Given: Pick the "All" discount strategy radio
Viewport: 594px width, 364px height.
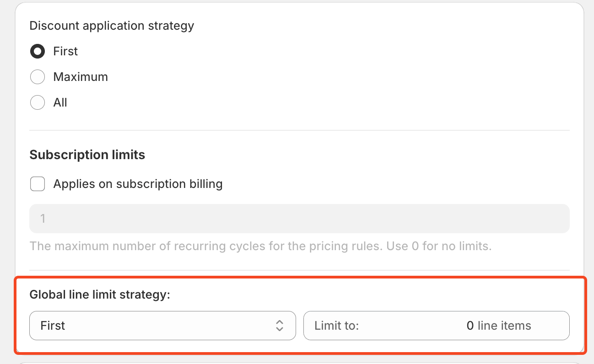Looking at the screenshot, I should [38, 102].
